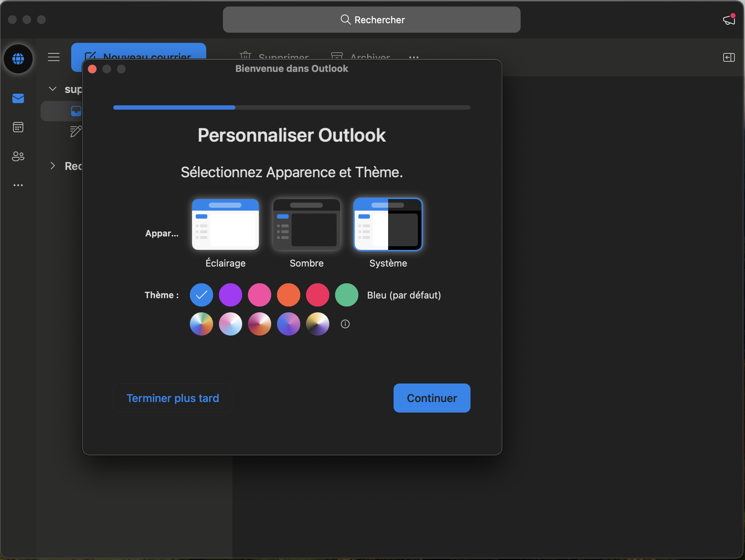The height and width of the screenshot is (560, 745).
Task: Choose the pink theme swatch
Action: [260, 295]
